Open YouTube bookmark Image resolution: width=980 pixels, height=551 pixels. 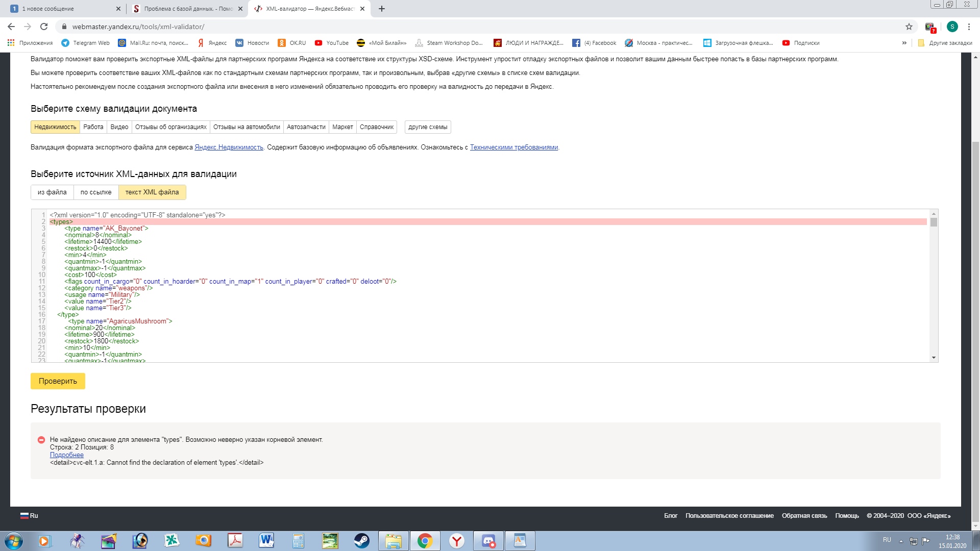(x=332, y=43)
